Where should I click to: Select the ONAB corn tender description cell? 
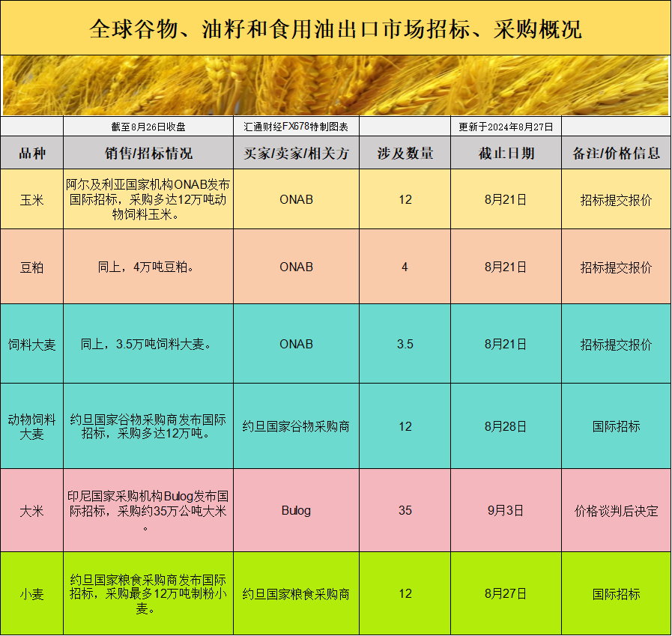click(148, 199)
